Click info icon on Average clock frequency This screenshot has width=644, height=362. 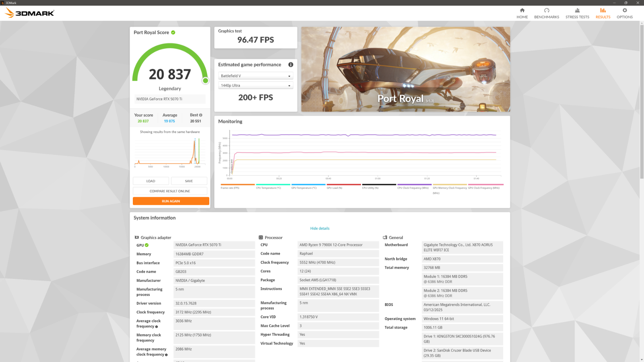click(x=157, y=327)
